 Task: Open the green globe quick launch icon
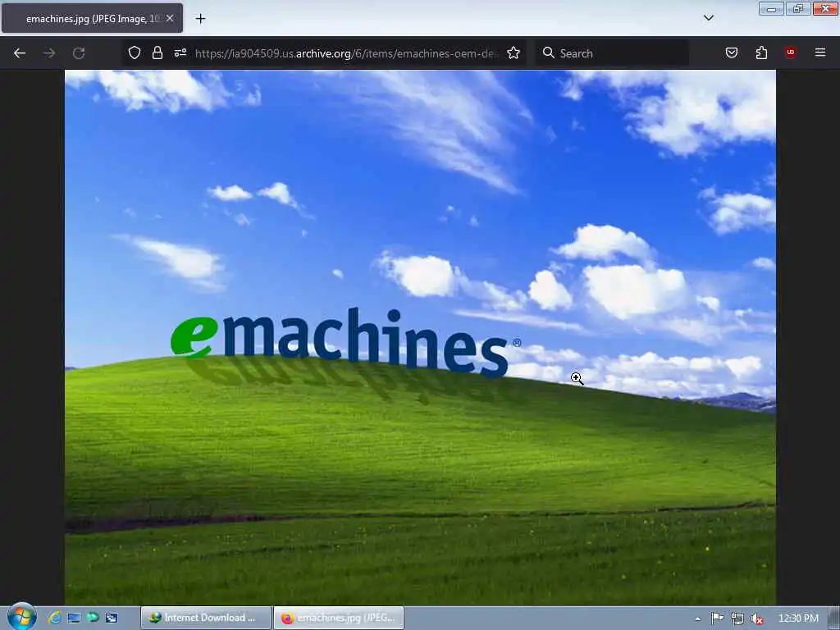[x=93, y=618]
